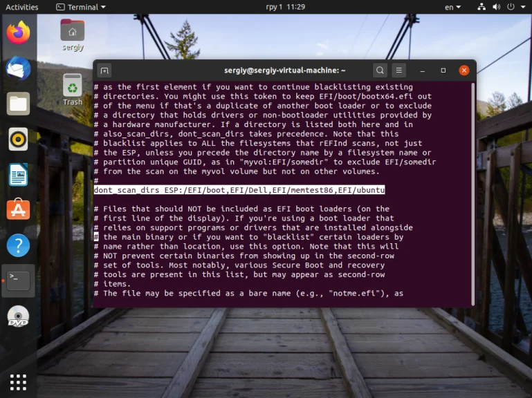Click text 'EFI/boot/bootx64.efi'
The width and height of the screenshot is (532, 398).
pos(366,96)
